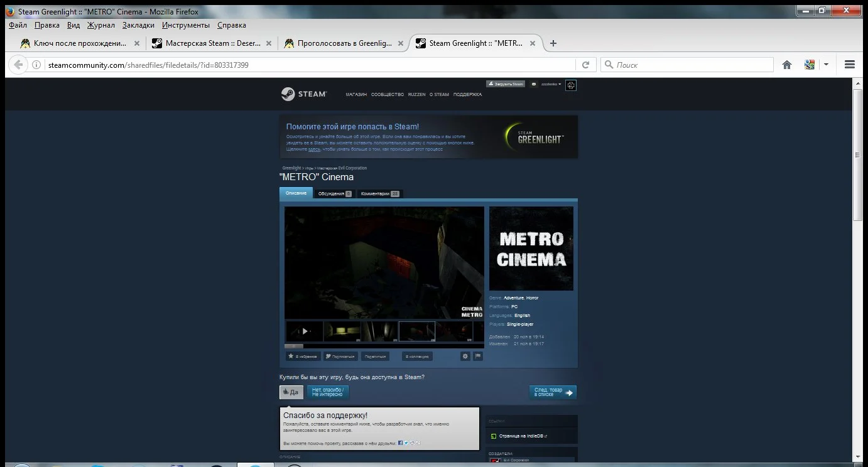Select the Комментарии tab

380,194
